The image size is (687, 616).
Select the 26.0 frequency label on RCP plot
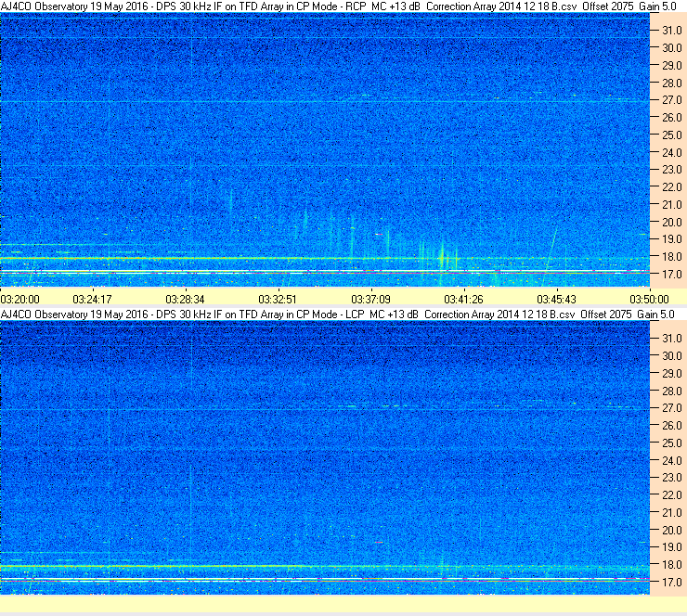pos(671,118)
